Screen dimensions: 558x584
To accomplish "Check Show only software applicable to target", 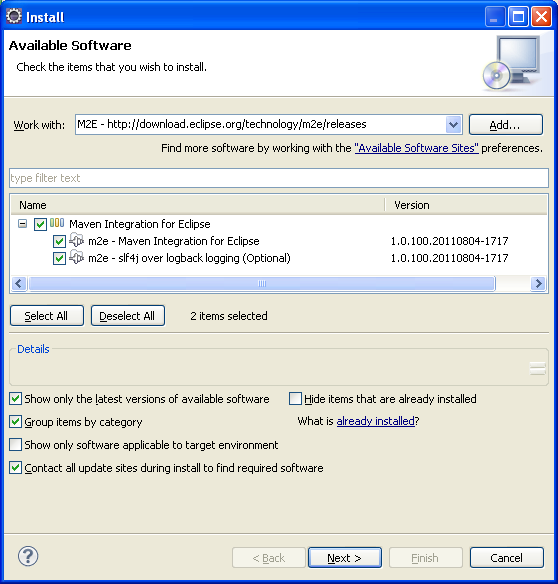I will coord(15,445).
